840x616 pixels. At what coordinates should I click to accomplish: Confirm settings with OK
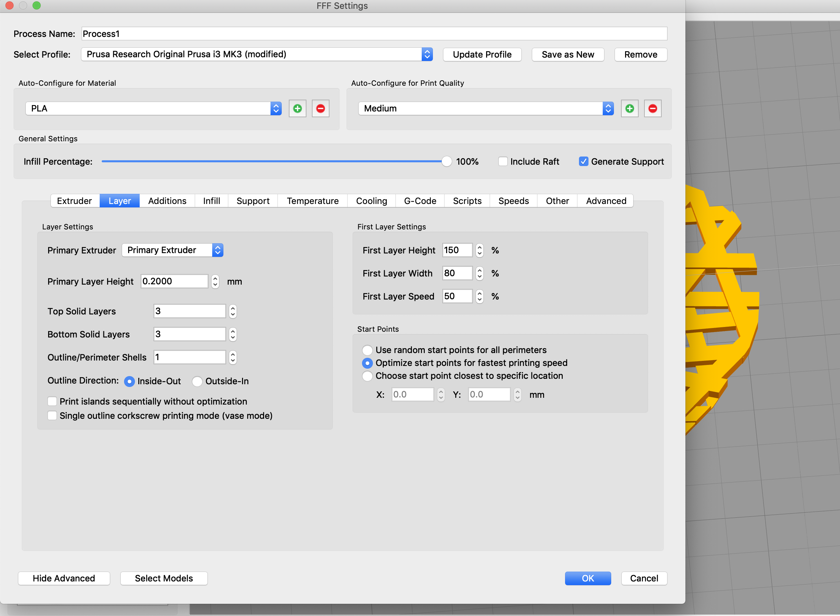[588, 578]
